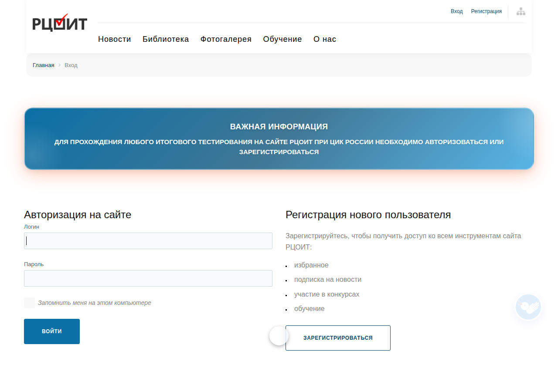Open the Новости menu item

(x=115, y=39)
